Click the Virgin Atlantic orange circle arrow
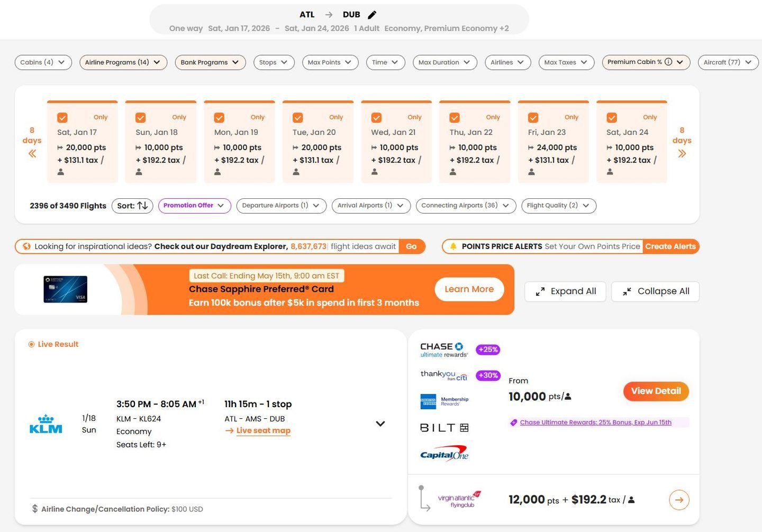The height and width of the screenshot is (532, 762). [679, 500]
